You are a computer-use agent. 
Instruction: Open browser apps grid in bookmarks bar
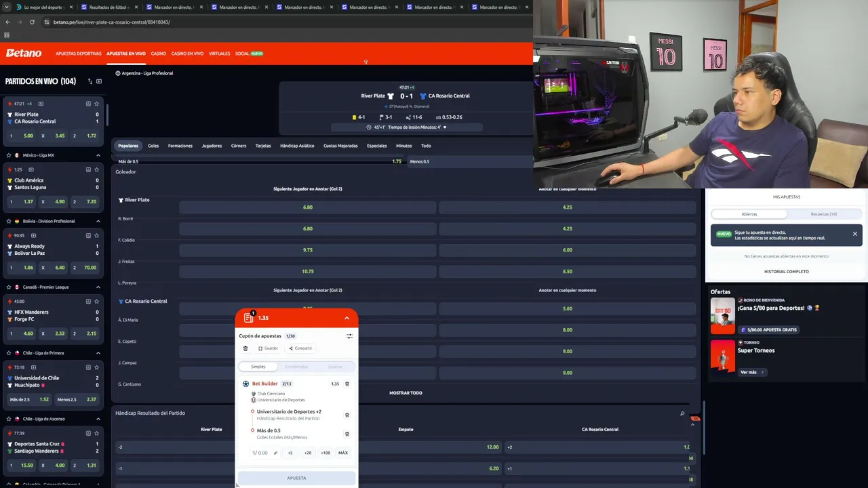coord(7,35)
